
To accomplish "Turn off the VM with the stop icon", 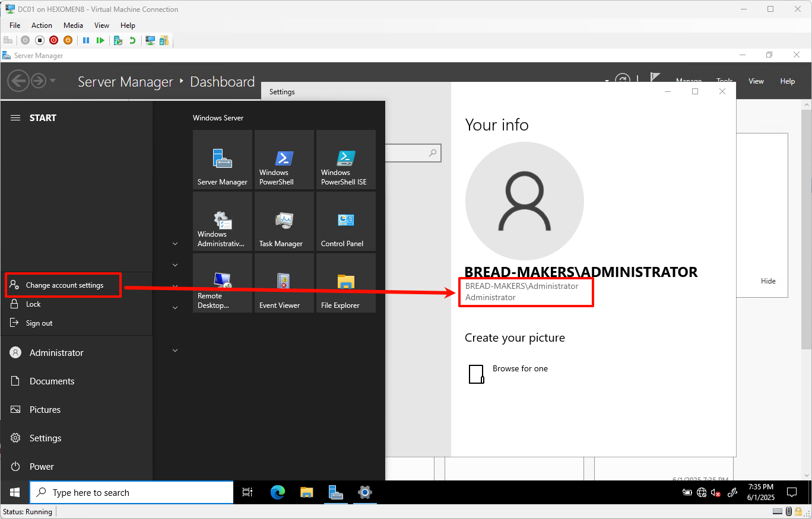I will [x=40, y=40].
